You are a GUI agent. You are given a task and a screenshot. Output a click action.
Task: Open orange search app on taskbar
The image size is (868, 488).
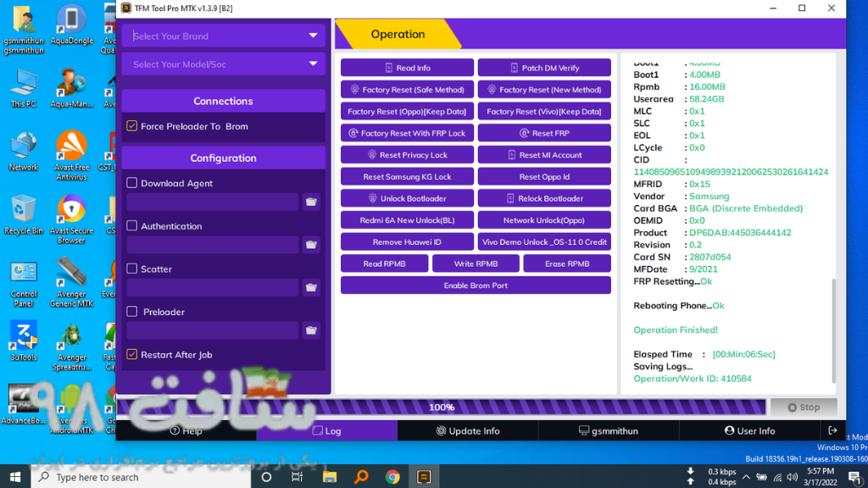pyautogui.click(x=361, y=477)
